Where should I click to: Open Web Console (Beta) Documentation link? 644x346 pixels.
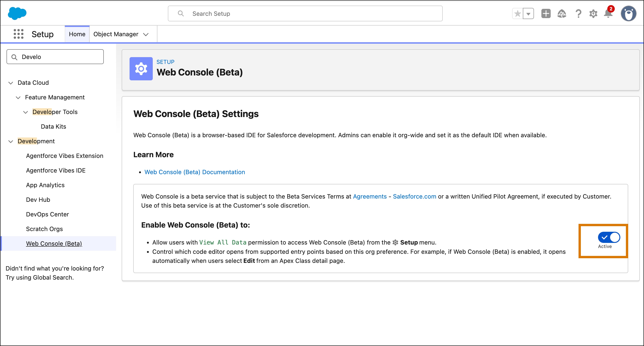pos(195,172)
